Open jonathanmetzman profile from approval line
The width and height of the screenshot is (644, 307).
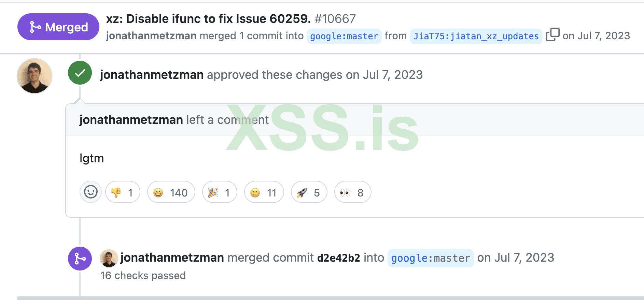[152, 75]
